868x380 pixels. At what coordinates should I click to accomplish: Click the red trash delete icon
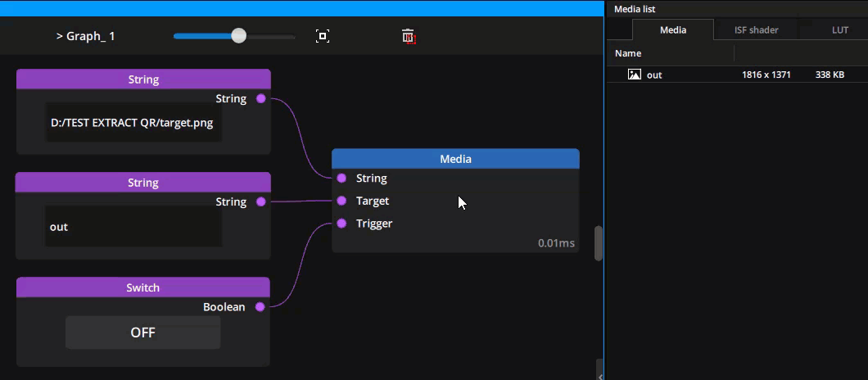(409, 36)
